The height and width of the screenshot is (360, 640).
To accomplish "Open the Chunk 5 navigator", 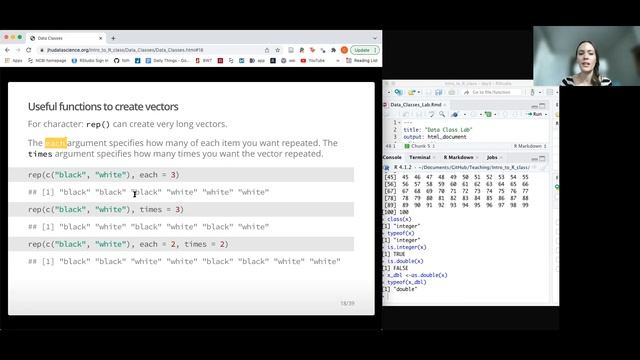I will click(420, 146).
